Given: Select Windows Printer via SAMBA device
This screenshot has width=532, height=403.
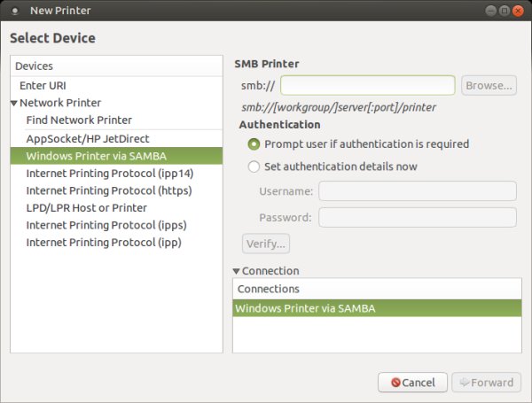Looking at the screenshot, I should click(x=116, y=156).
